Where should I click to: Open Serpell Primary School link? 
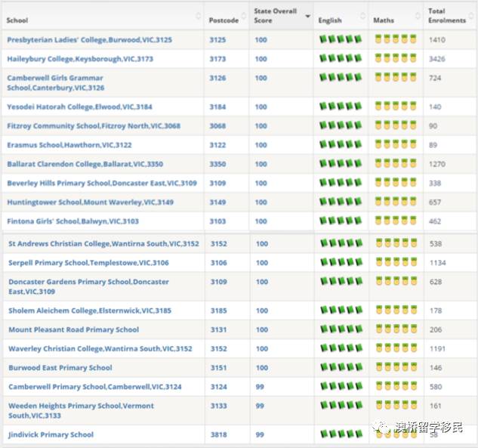point(88,263)
